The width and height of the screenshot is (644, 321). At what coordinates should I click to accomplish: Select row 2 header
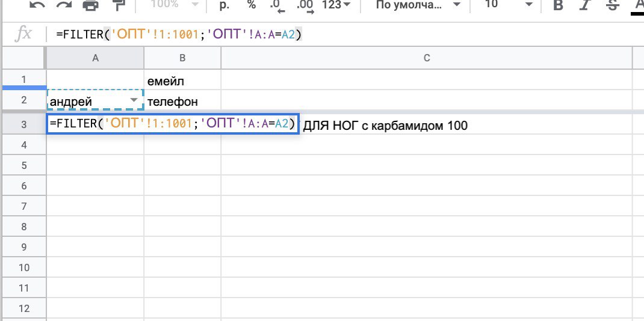tap(24, 100)
